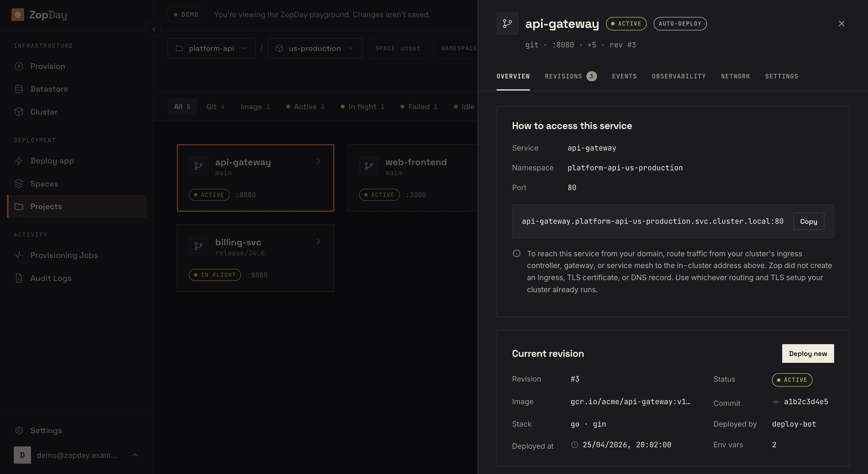Click the rev #3 text under the title
868x474 pixels.
[x=623, y=45]
